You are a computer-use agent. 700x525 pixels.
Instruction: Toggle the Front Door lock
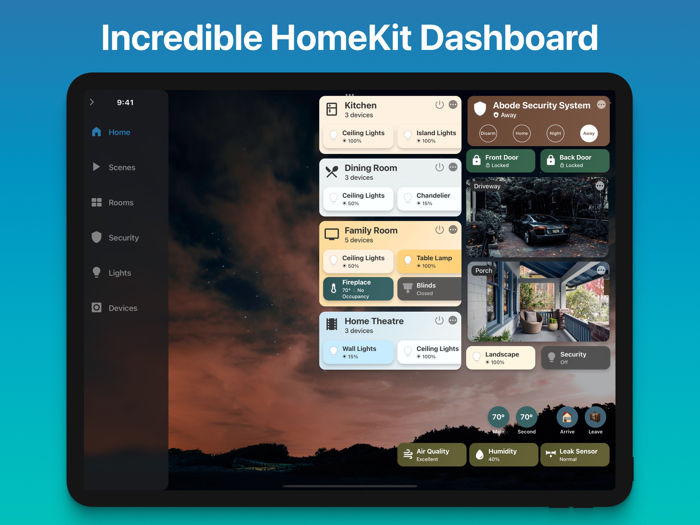(501, 161)
